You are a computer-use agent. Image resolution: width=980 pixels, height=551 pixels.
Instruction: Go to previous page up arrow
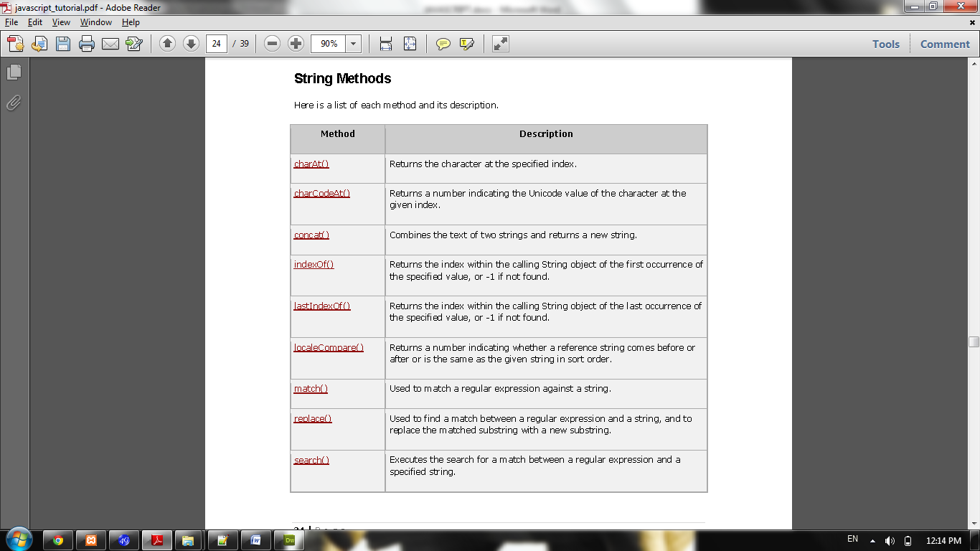(x=167, y=44)
